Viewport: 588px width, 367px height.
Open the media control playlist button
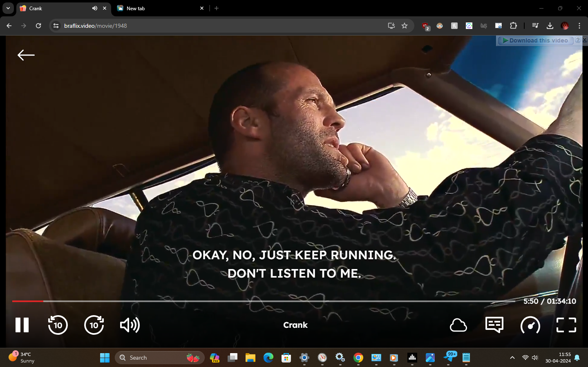point(535,26)
